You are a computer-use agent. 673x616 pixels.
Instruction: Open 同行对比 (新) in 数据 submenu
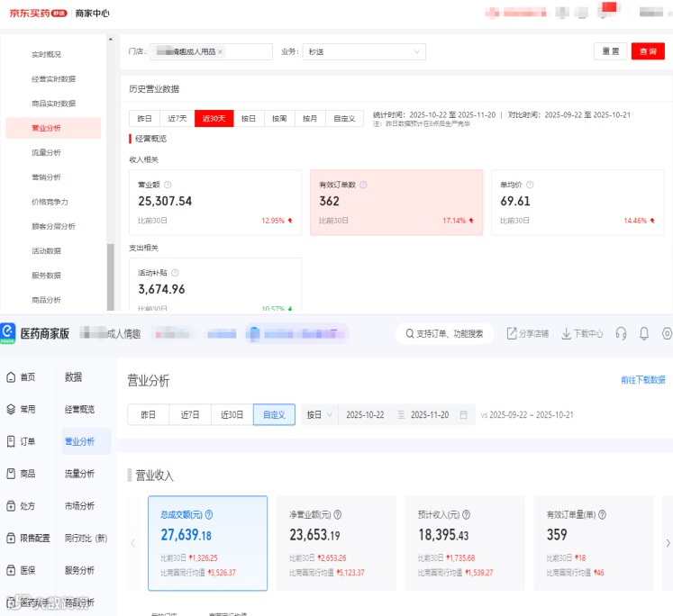coord(86,538)
